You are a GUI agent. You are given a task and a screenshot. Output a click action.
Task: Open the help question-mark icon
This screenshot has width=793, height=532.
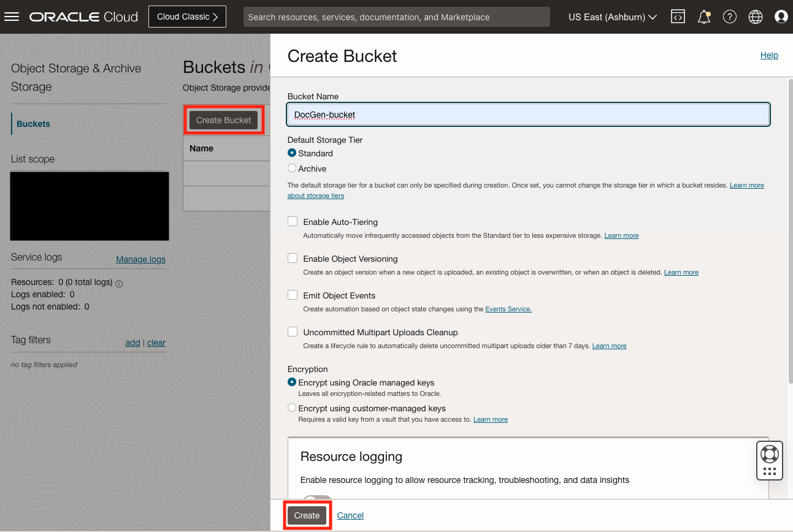point(729,17)
